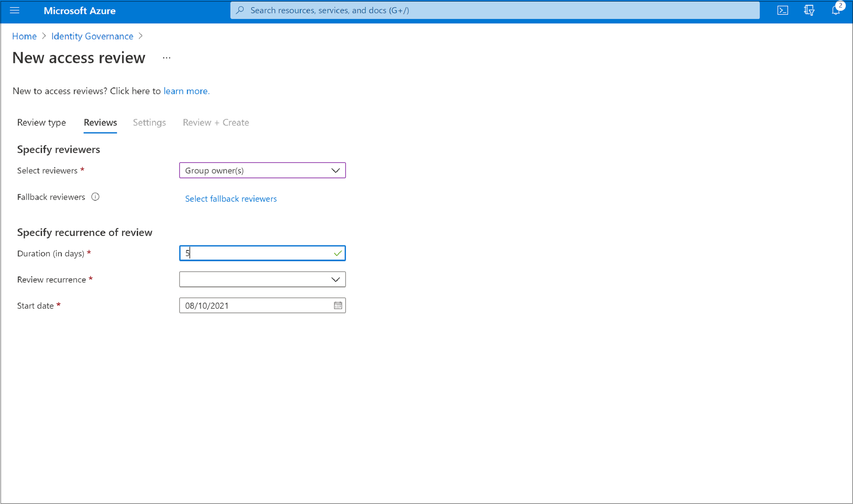Click the feedback smiley face icon

808,10
